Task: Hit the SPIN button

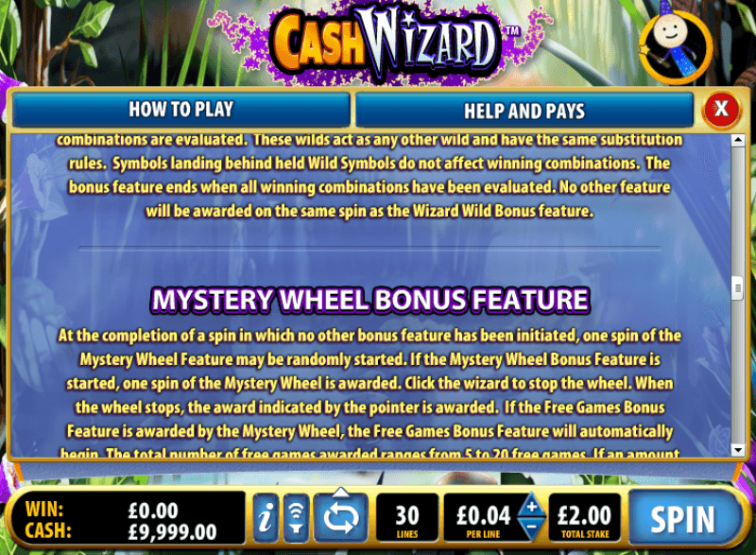Action: (682, 519)
